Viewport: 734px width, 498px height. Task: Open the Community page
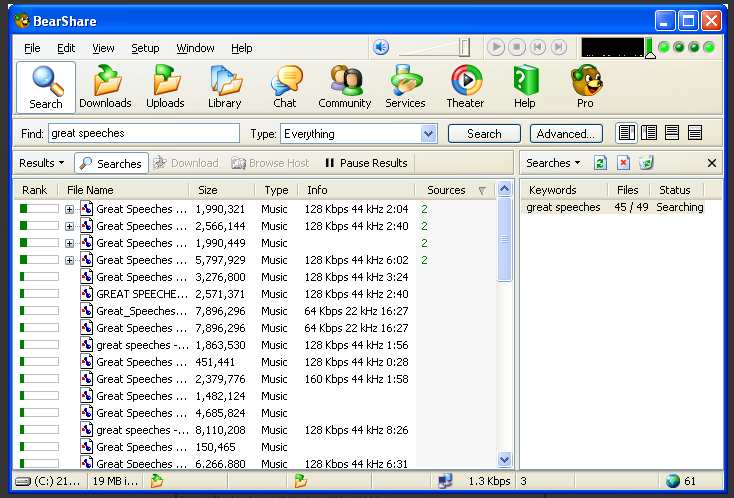345,88
